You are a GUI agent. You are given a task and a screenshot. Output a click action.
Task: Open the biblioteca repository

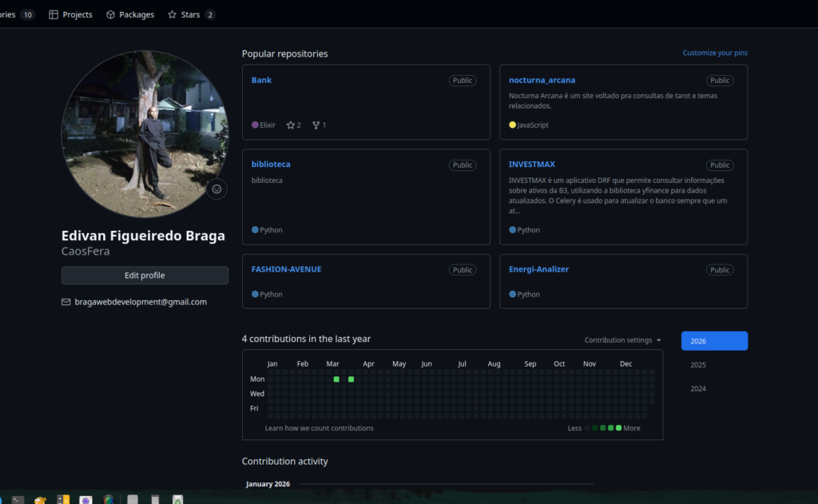[x=271, y=164]
